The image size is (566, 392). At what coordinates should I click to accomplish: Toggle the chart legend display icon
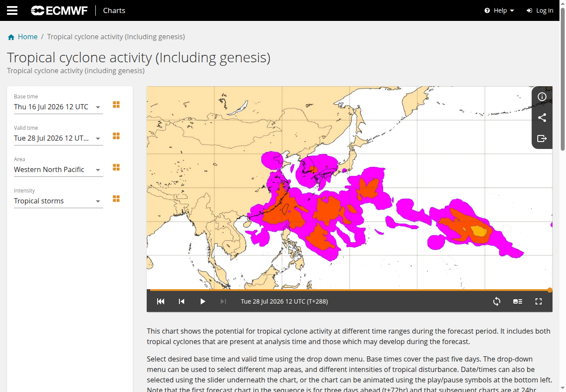(x=518, y=301)
